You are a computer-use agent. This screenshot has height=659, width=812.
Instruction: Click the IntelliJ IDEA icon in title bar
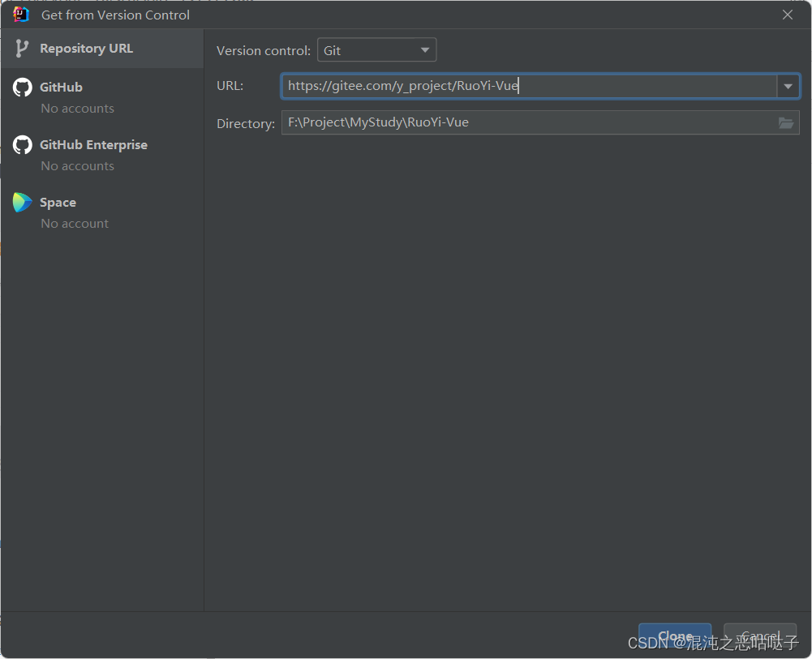[x=21, y=15]
